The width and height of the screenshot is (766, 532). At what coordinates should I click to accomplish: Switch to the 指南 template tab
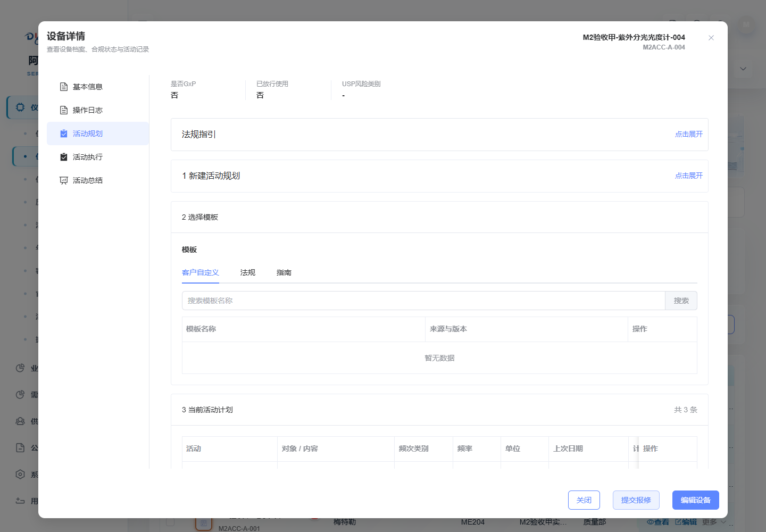[x=284, y=272]
